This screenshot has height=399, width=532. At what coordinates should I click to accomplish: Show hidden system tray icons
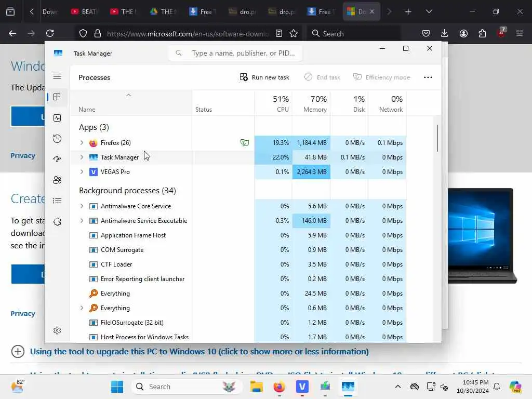[x=397, y=387]
